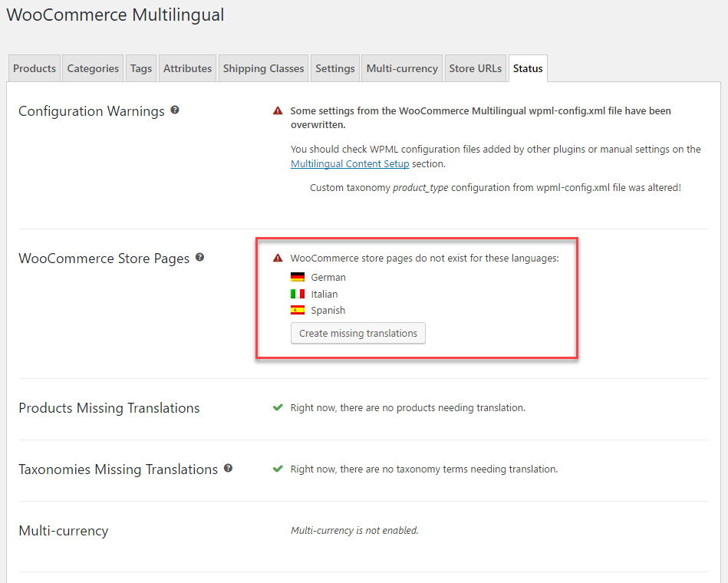Click 'no products needing translation' status text
Viewport: 728px width, 583px height.
(408, 407)
